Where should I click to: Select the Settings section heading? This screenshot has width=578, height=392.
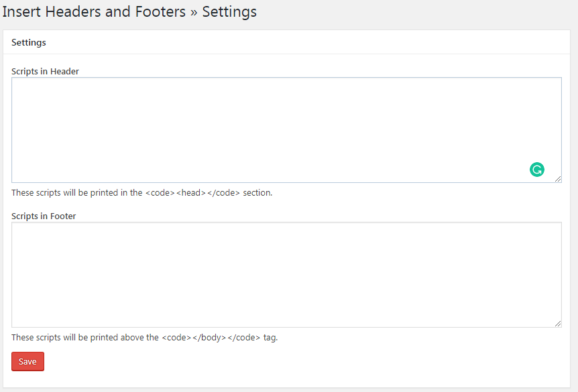click(x=29, y=42)
